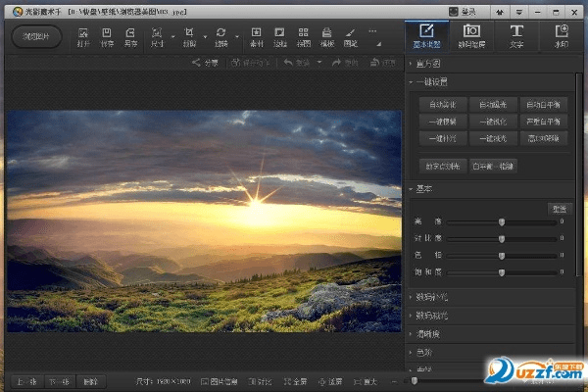
Task: Open the Collage (拼图) tool
Action: [x=304, y=36]
